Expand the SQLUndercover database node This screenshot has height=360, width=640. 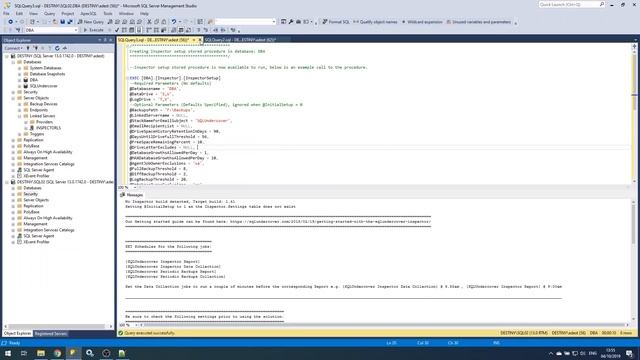click(x=20, y=86)
